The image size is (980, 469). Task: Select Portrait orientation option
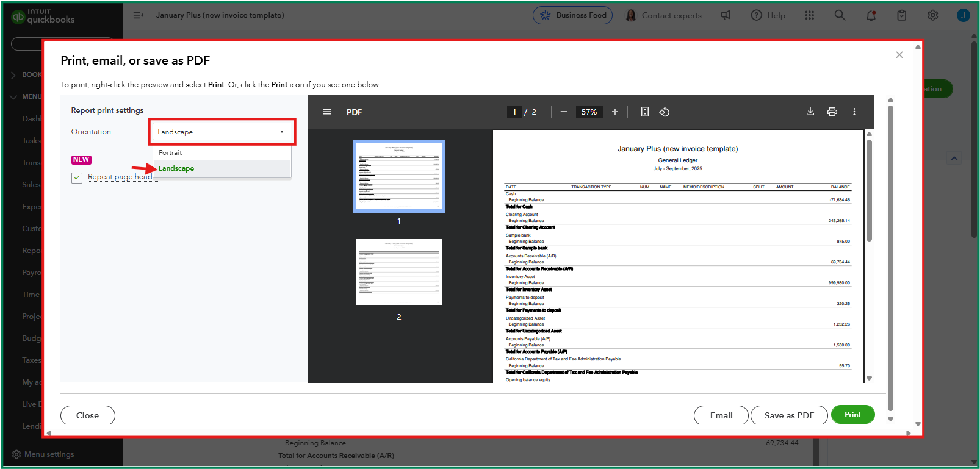(x=222, y=152)
